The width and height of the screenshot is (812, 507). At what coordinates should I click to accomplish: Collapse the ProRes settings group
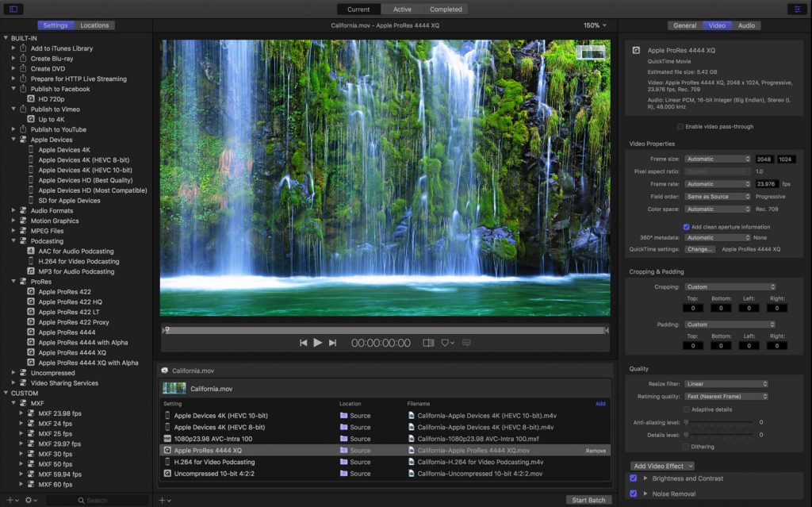pos(14,282)
